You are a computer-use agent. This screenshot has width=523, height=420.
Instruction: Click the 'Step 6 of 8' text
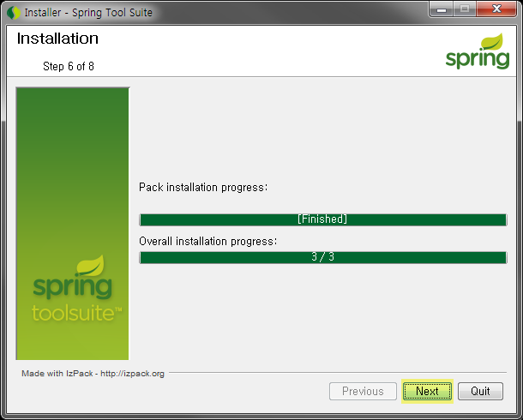pos(69,66)
